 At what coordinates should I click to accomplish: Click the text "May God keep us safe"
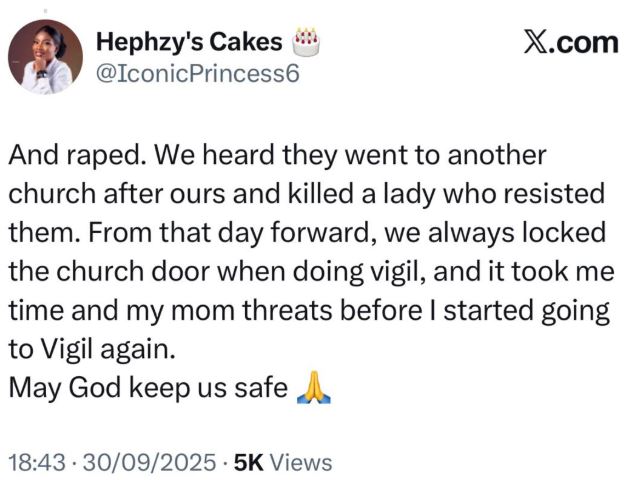point(149,388)
